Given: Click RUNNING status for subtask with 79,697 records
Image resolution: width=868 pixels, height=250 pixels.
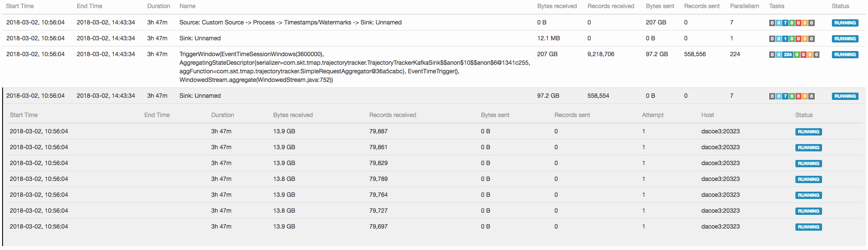Looking at the screenshot, I should [x=808, y=227].
